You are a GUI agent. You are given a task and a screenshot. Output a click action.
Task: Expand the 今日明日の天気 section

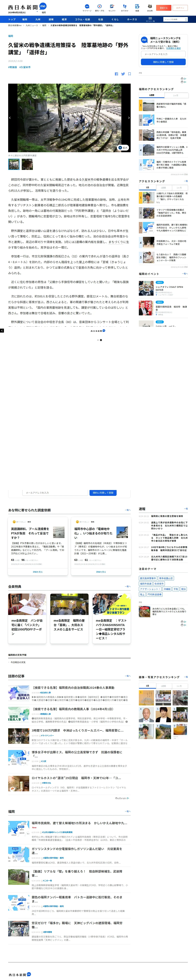pyautogui.click(x=18, y=662)
